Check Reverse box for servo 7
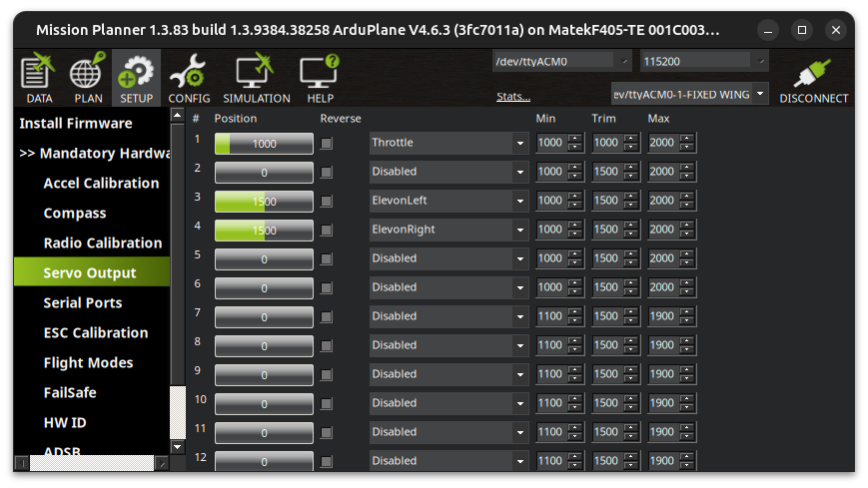The height and width of the screenshot is (488, 868). pos(327,317)
